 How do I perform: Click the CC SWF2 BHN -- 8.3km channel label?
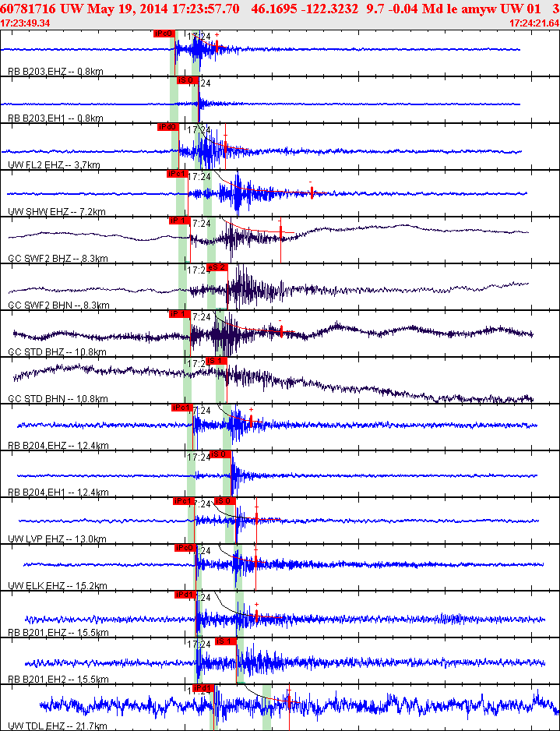coord(58,305)
